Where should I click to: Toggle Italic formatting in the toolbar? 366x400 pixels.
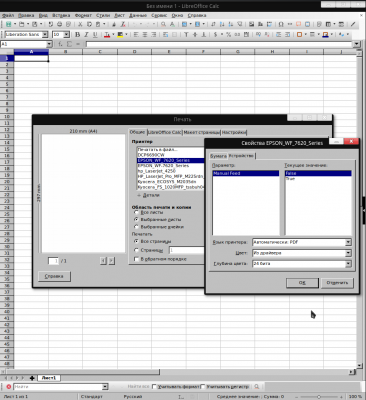pyautogui.click(x=86, y=34)
